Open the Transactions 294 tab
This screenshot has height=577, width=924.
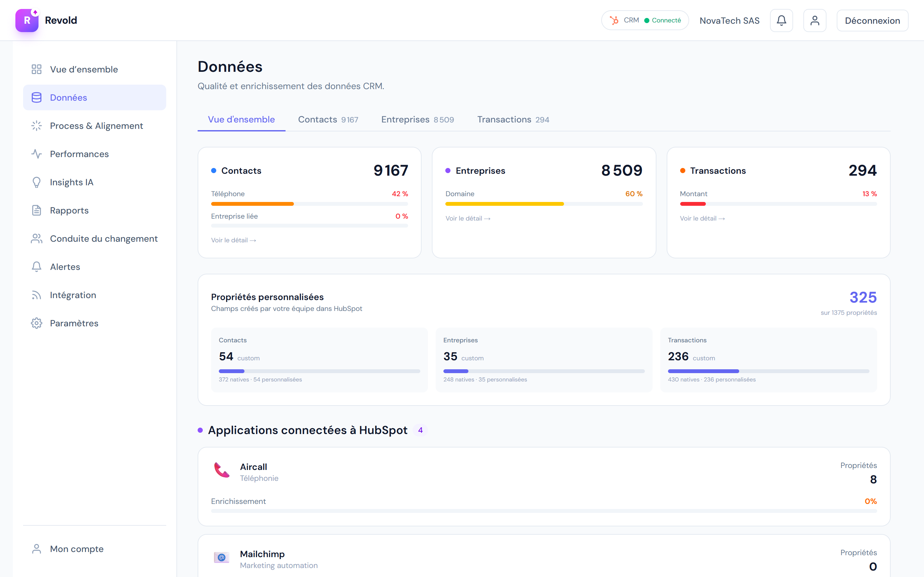tap(513, 120)
